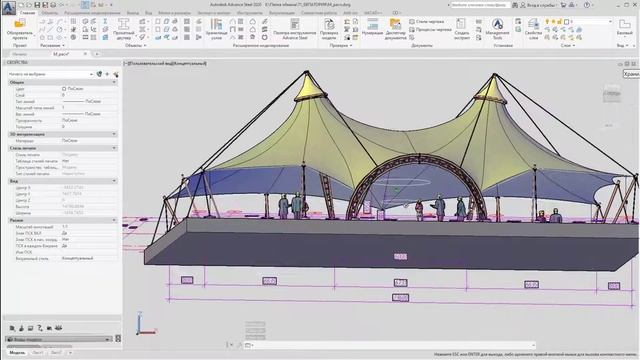640x360 pixels.
Task: Collapse the Общие properties section
Action: 114,82
